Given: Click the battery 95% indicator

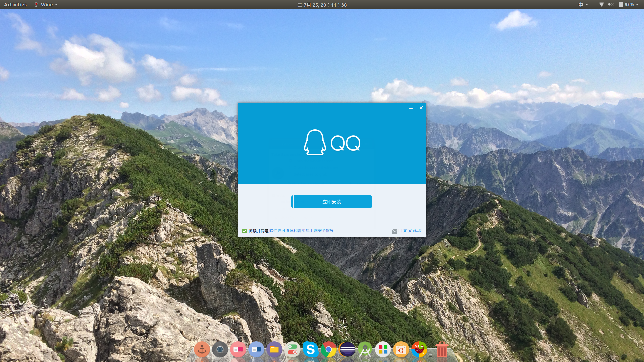Looking at the screenshot, I should (626, 5).
